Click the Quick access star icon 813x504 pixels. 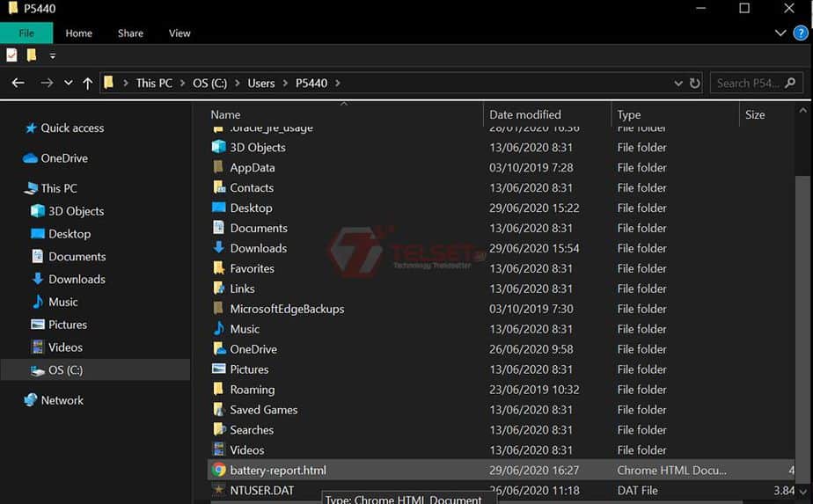point(31,128)
